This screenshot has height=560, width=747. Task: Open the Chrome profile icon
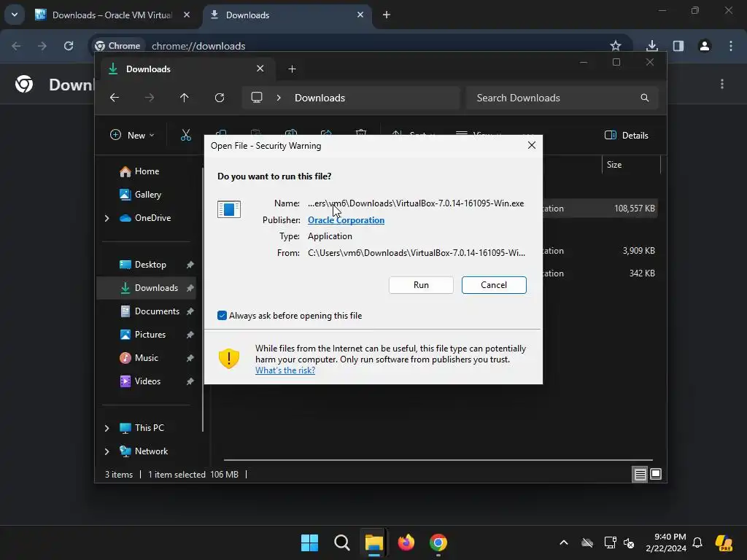[x=705, y=46]
